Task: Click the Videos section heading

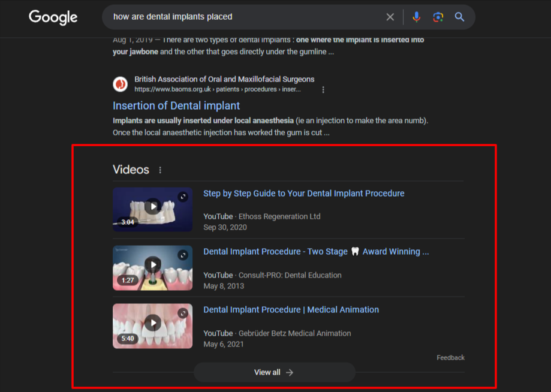Action: [x=131, y=170]
